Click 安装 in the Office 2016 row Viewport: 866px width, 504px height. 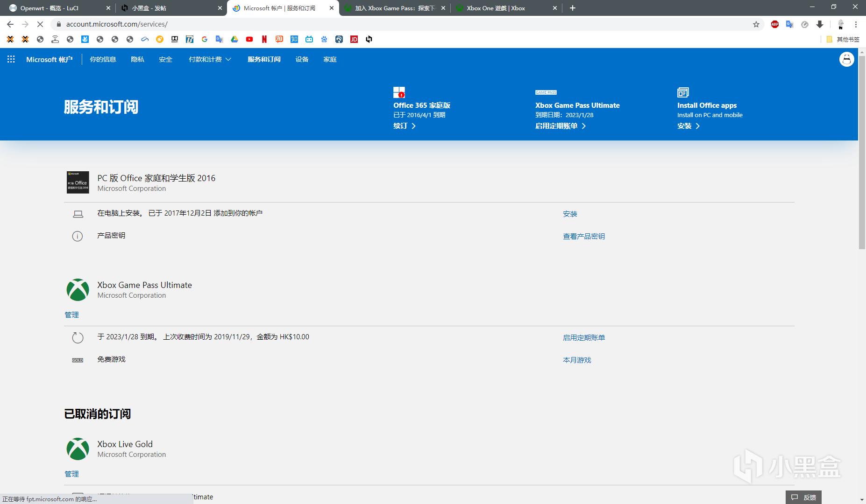click(x=570, y=214)
